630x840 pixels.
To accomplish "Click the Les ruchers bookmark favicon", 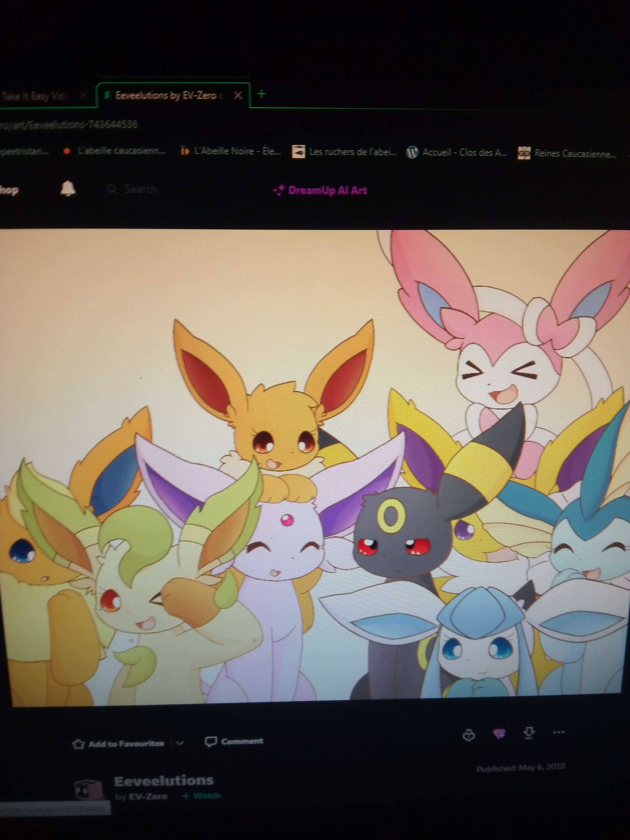I will pos(298,152).
